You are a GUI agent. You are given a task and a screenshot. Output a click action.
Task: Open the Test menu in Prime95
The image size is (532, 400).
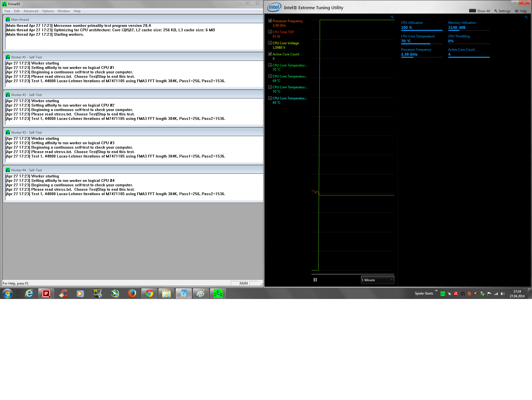(7, 11)
